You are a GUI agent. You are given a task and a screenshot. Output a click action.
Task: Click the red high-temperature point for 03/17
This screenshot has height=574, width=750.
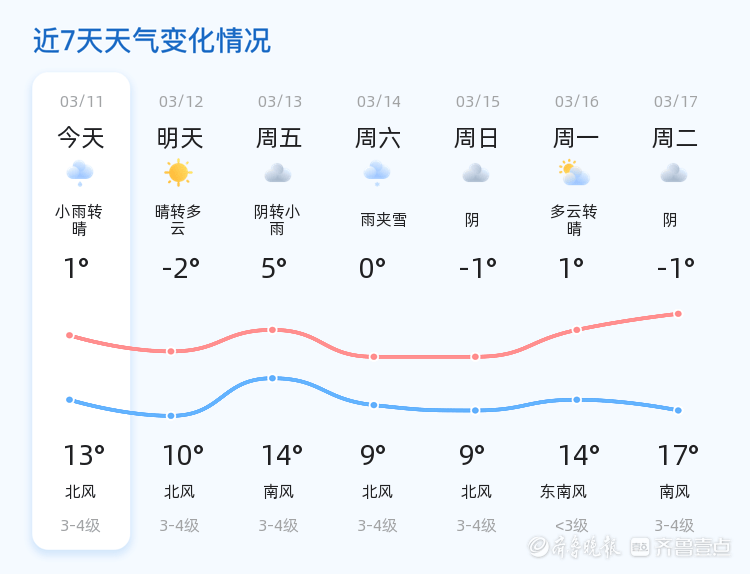click(x=678, y=314)
